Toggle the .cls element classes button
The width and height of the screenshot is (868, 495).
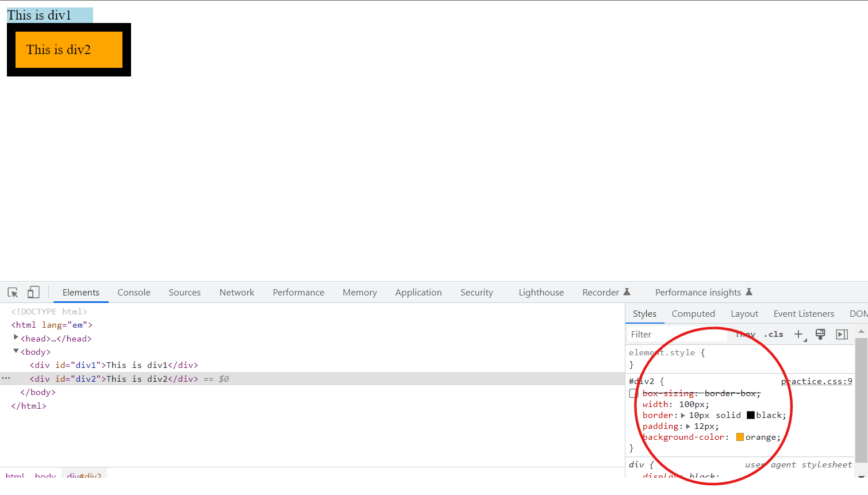tap(774, 334)
